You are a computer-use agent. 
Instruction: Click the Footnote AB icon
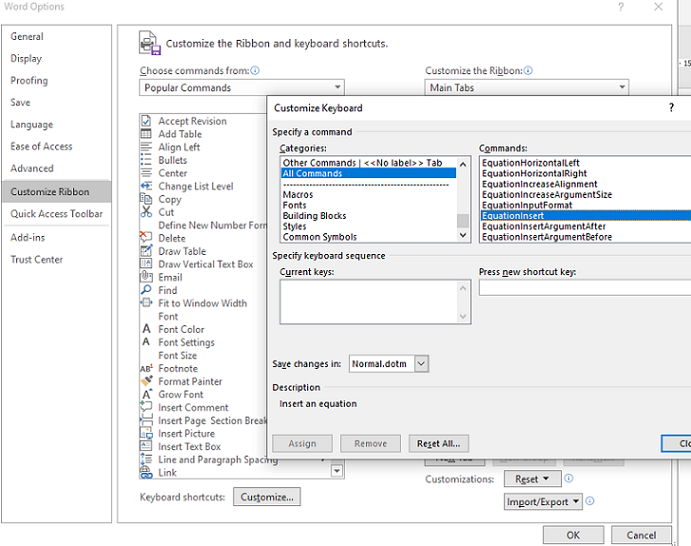coord(146,368)
